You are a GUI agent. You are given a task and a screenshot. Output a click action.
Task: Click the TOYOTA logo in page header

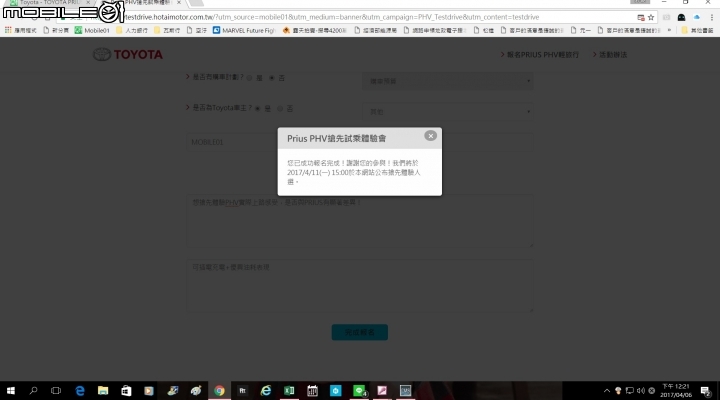pyautogui.click(x=128, y=54)
